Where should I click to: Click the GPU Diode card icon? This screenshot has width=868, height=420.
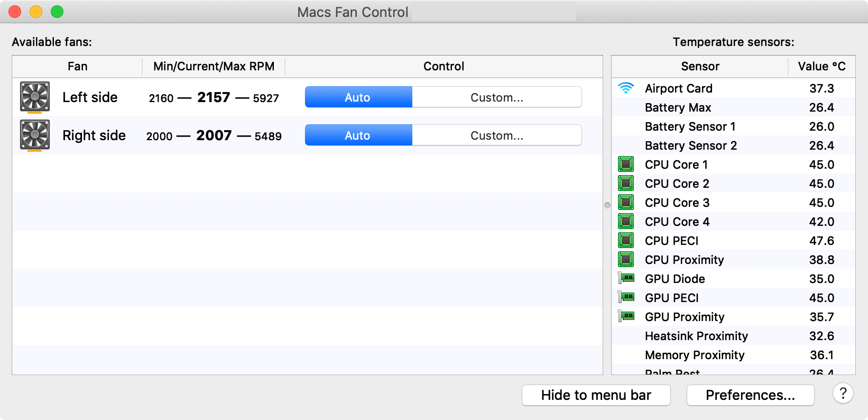(x=626, y=278)
